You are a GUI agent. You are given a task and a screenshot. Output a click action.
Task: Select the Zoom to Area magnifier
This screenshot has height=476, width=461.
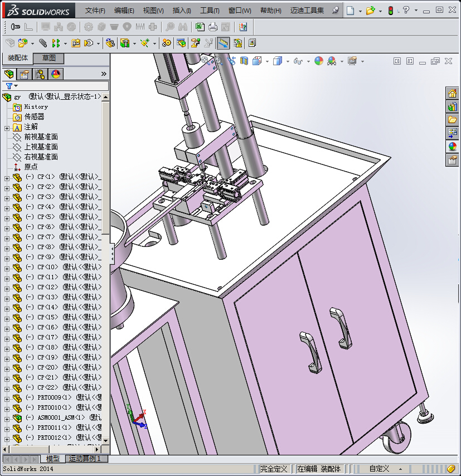pyautogui.click(x=219, y=61)
